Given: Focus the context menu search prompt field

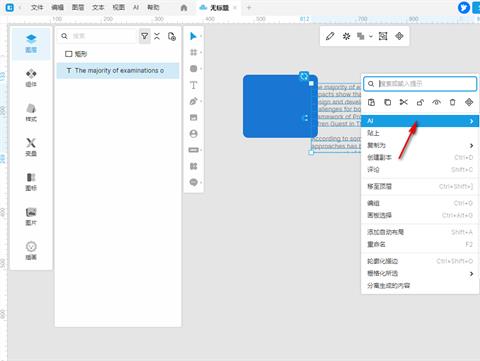Looking at the screenshot, I should (420, 84).
